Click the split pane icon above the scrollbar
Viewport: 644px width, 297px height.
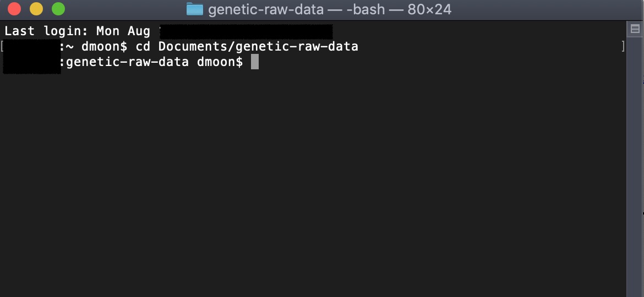point(635,29)
